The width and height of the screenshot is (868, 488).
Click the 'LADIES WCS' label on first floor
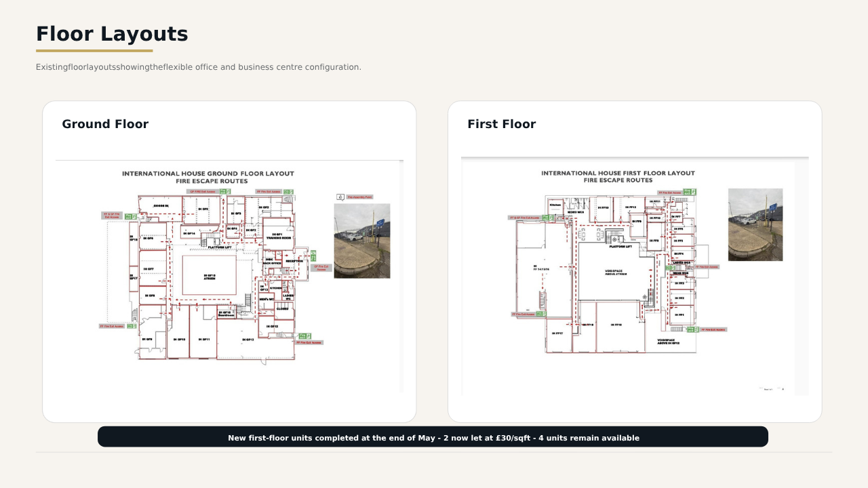[x=682, y=262]
